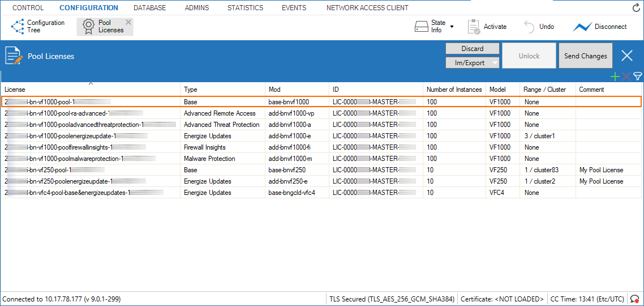The image size is (644, 306).
Task: Click the refresh icon at top right
Action: [x=636, y=7]
